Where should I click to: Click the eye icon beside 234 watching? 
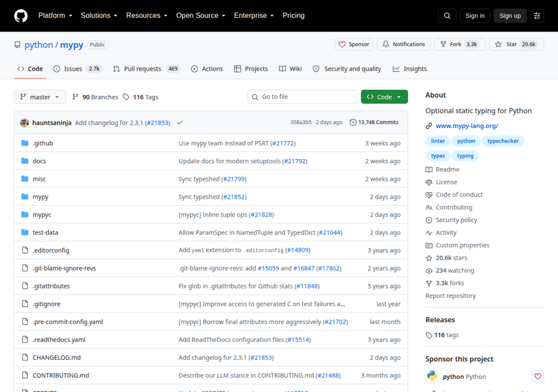pyautogui.click(x=429, y=271)
